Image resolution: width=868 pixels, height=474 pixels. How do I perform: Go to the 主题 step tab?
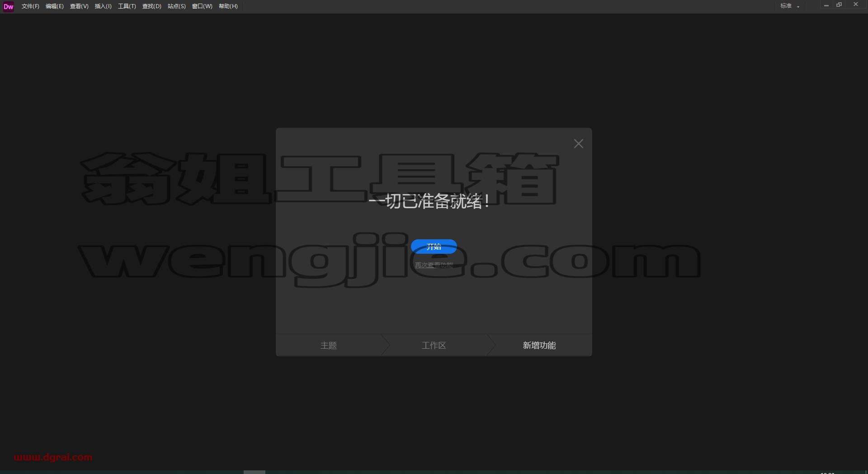coord(329,345)
